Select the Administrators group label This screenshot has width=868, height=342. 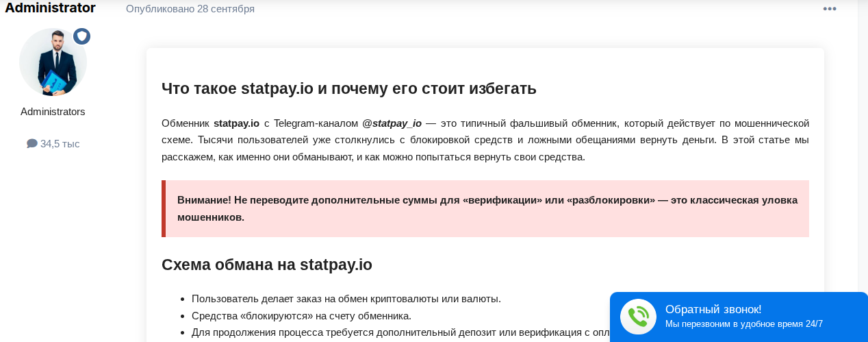pos(53,112)
